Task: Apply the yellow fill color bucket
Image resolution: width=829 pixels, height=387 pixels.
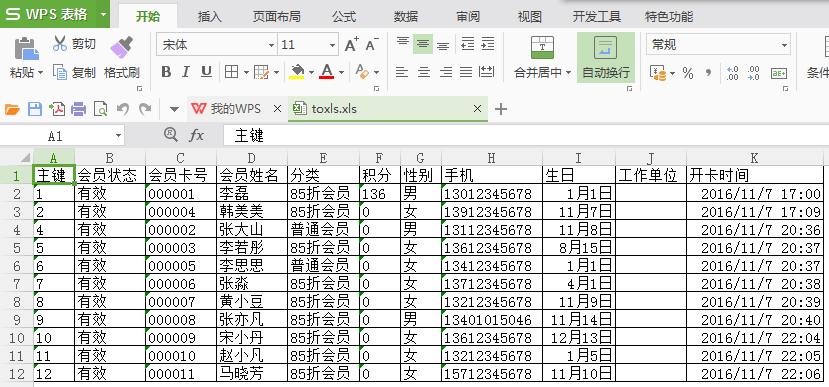Action: (x=297, y=72)
